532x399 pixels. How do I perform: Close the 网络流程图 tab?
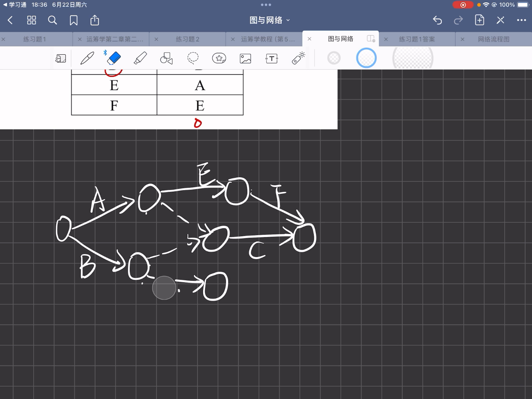tap(463, 39)
